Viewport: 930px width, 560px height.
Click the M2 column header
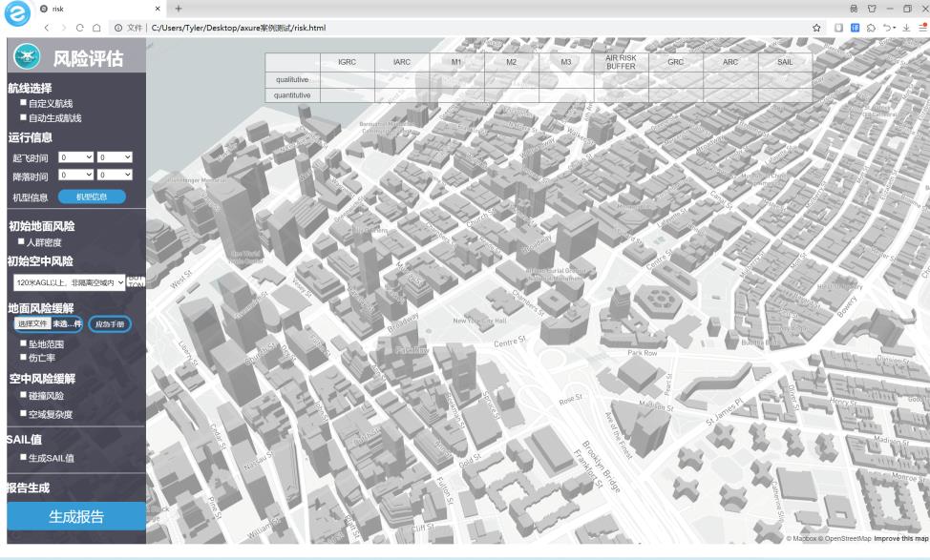point(512,62)
